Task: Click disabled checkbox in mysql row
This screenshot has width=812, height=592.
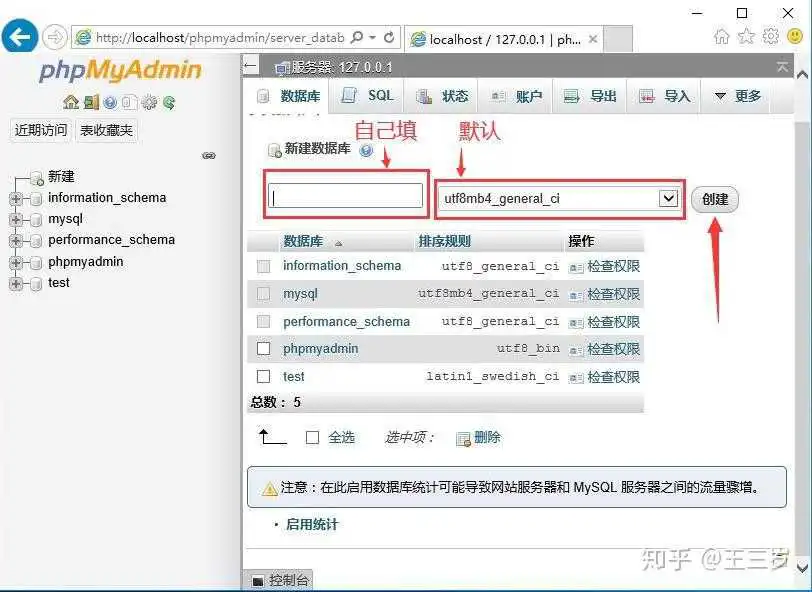Action: [264, 294]
